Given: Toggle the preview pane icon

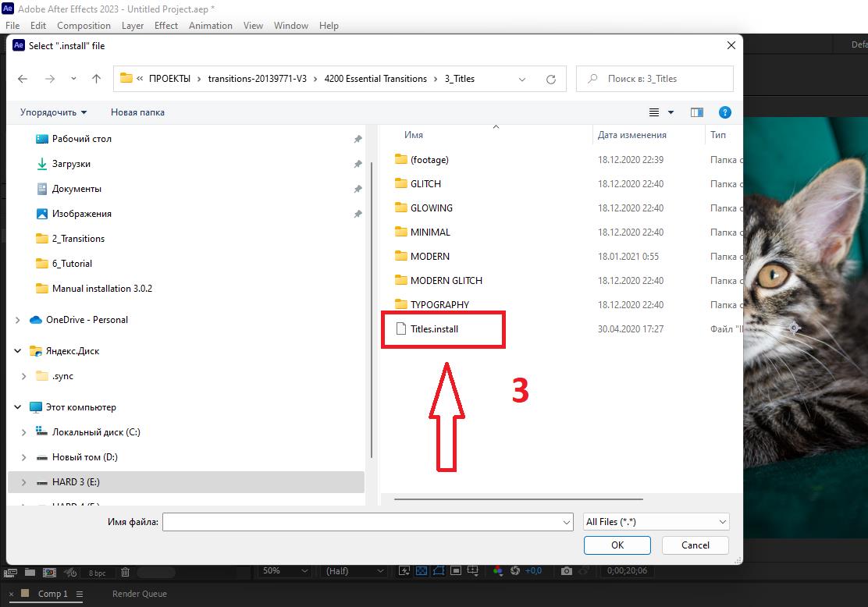Looking at the screenshot, I should pyautogui.click(x=697, y=112).
